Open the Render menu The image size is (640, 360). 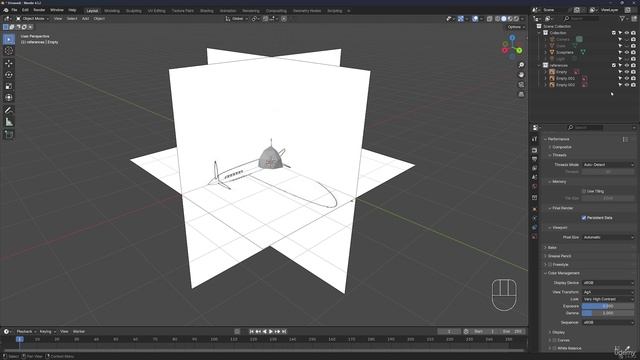point(39,10)
